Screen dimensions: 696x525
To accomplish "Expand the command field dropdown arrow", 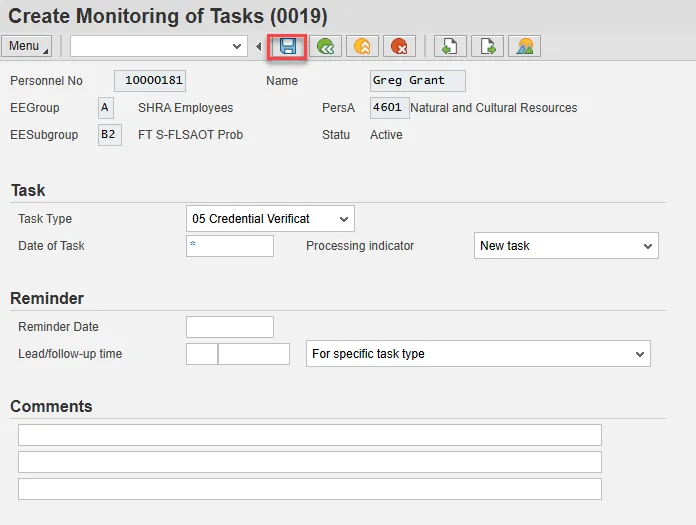I will tap(237, 46).
